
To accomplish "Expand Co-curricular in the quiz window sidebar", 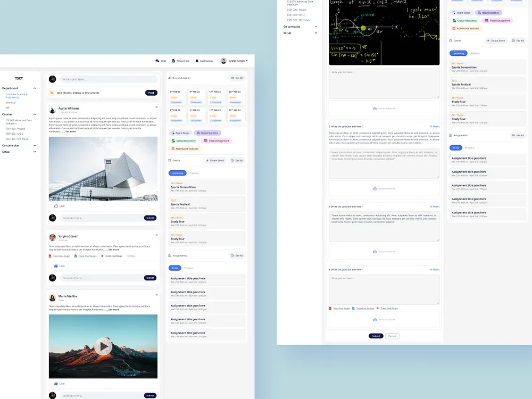I will [x=316, y=27].
